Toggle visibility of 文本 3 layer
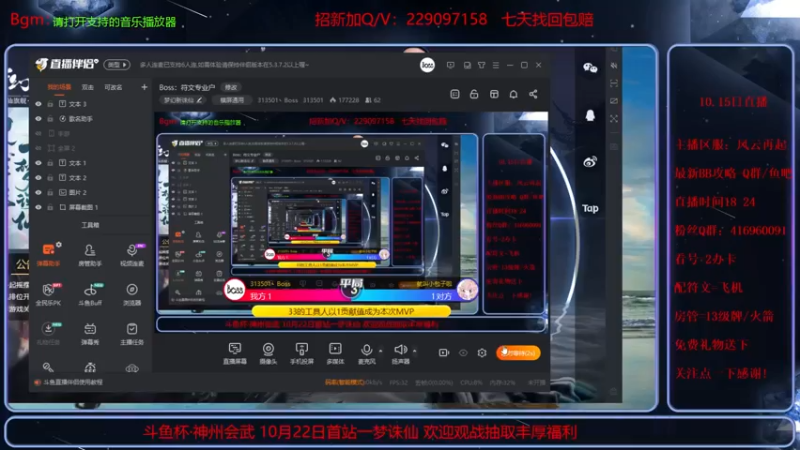The image size is (800, 450). (x=38, y=104)
